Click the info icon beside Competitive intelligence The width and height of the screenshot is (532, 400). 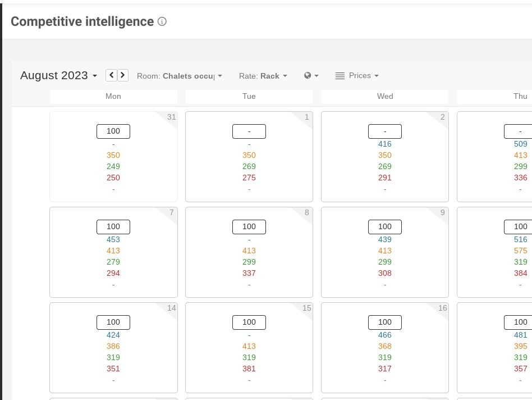pos(162,22)
